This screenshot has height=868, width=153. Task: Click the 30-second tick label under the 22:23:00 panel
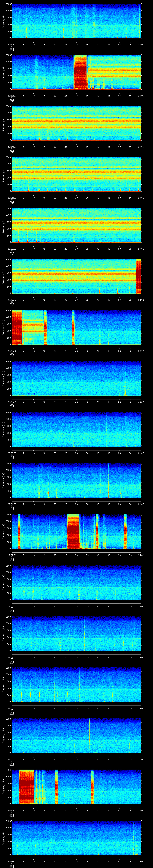(76, 96)
